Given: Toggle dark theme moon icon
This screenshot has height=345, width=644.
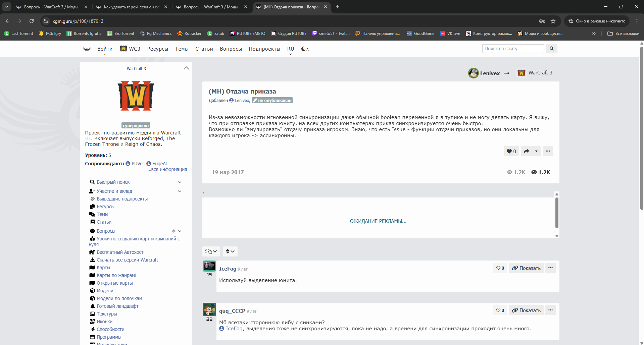Looking at the screenshot, I should (x=305, y=49).
